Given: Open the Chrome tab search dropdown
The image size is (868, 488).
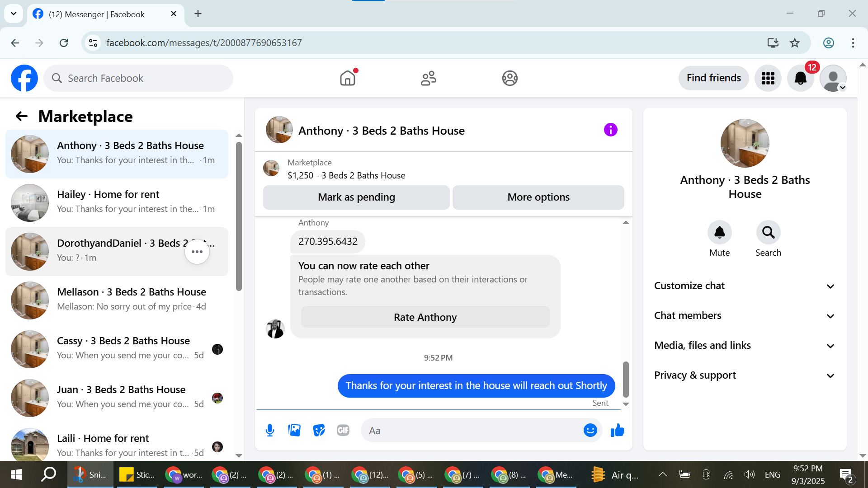Looking at the screenshot, I should (14, 14).
